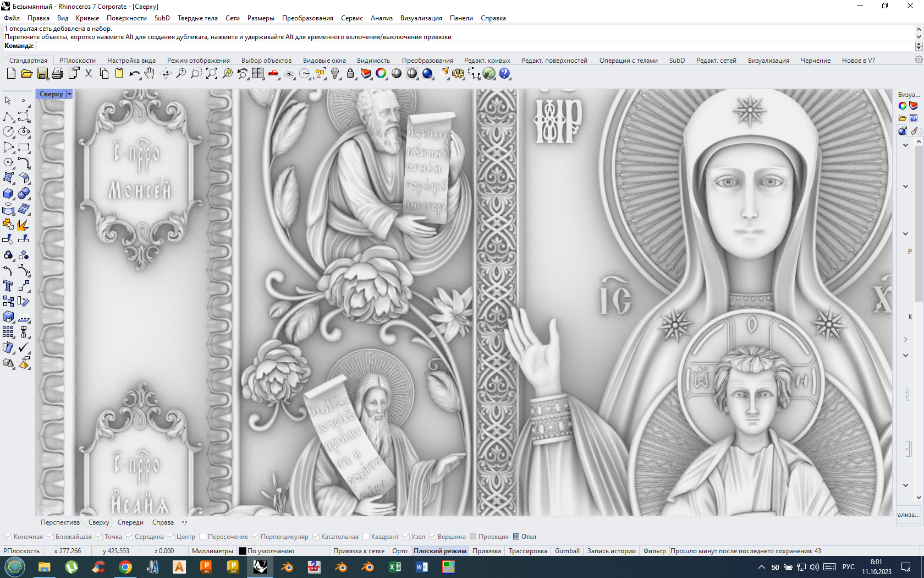924x578 pixels.
Task: Open the Миллиметры units selector
Action: 212,551
